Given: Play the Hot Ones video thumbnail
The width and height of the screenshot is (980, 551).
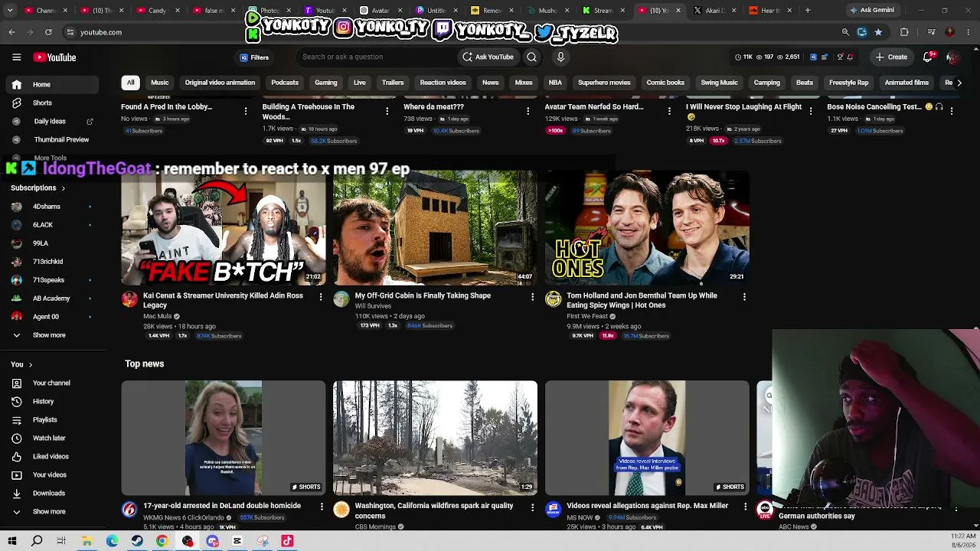Looking at the screenshot, I should [x=647, y=228].
